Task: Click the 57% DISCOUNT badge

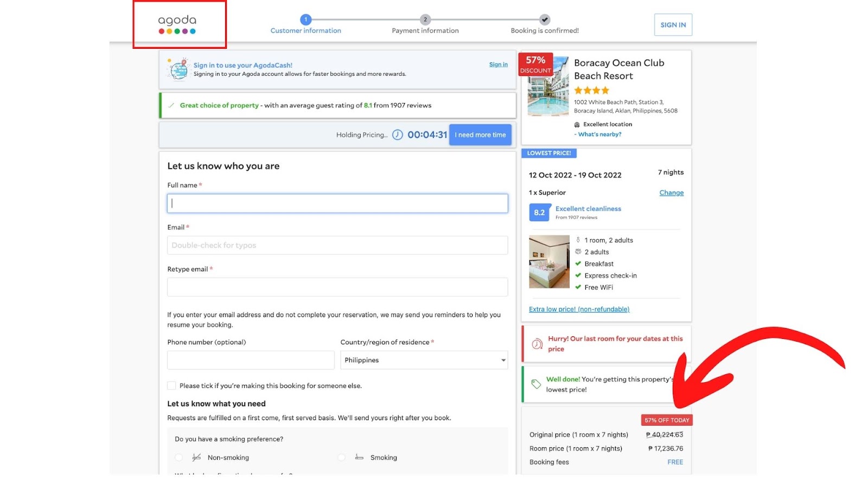Action: pos(535,65)
